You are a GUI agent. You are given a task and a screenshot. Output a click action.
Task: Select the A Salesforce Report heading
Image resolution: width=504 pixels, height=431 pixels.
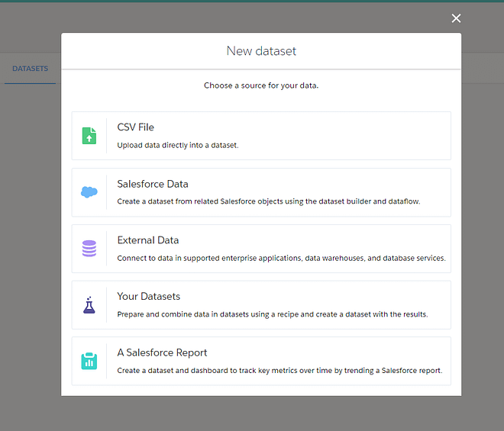pyautogui.click(x=162, y=352)
